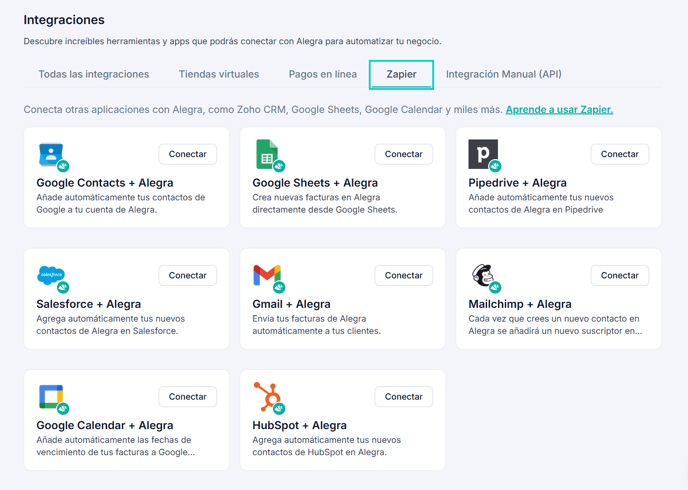Click the Salesforce card description text
Screen dimensions: 688x490
111,325
